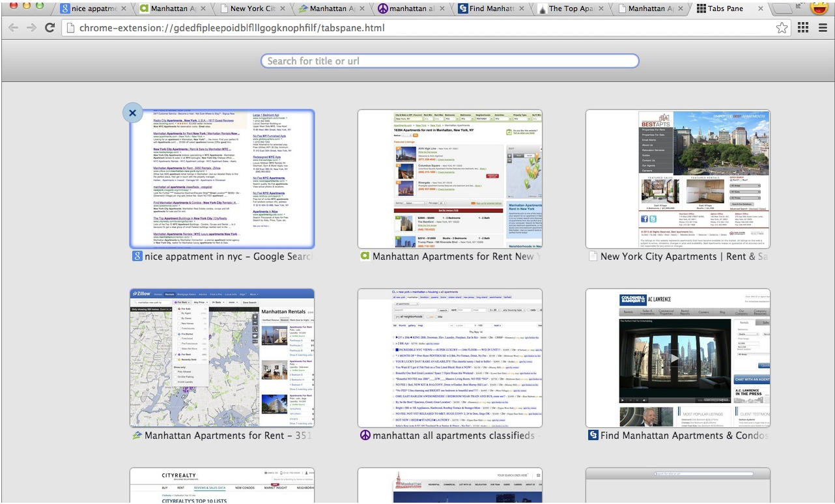Toggle fullscreen with the arrows icon
Screen dimensions: 835x504
click(799, 7)
